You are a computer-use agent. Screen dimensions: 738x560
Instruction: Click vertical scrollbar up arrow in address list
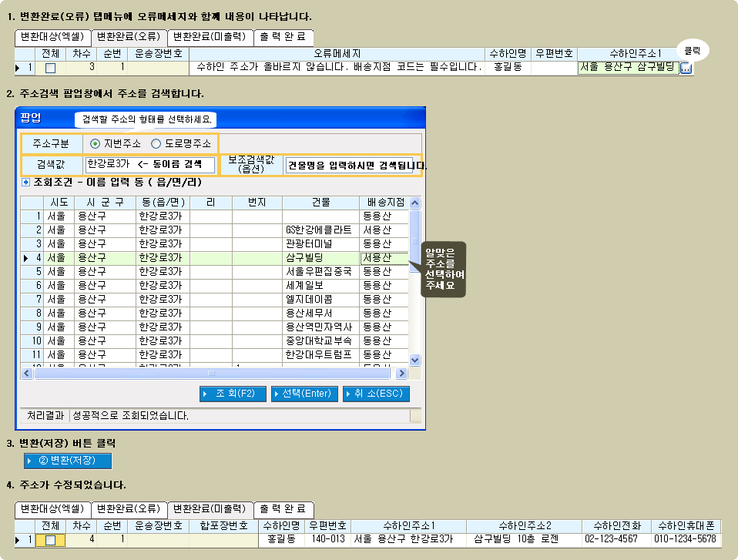[415, 203]
